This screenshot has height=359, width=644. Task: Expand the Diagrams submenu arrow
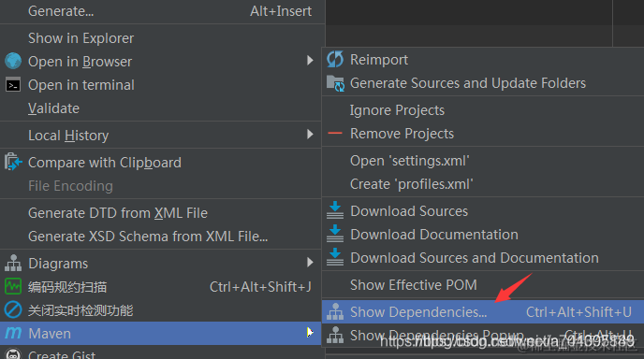[310, 262]
